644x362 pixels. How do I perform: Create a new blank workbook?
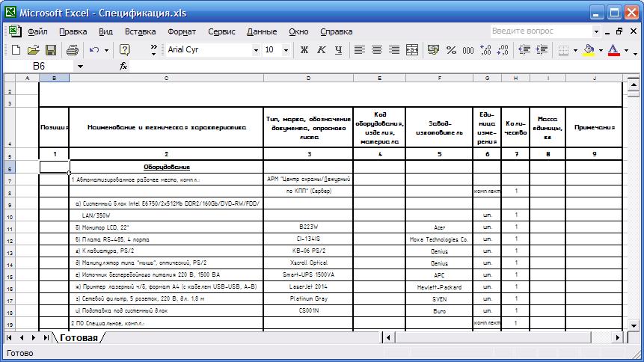[15, 50]
